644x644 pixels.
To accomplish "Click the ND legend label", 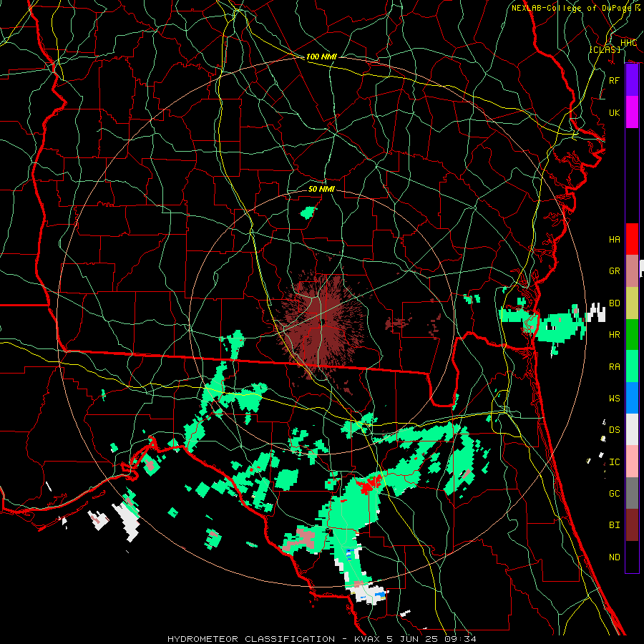I will (x=615, y=557).
